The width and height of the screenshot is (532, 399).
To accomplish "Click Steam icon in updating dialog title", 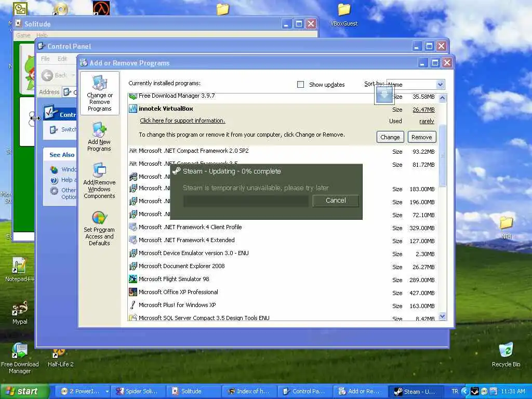I will [x=176, y=171].
